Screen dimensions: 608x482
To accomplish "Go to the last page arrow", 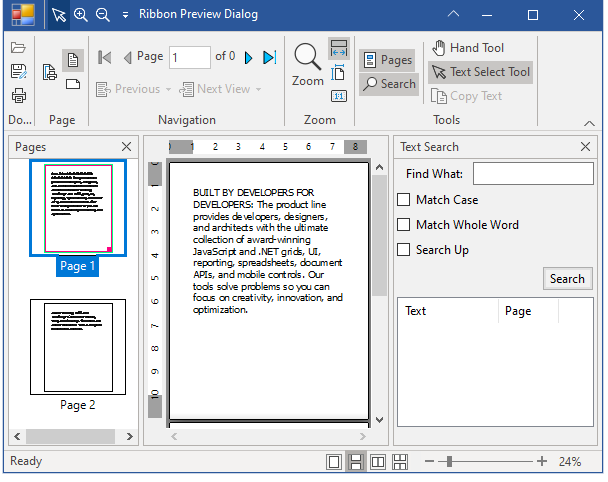I will click(269, 58).
